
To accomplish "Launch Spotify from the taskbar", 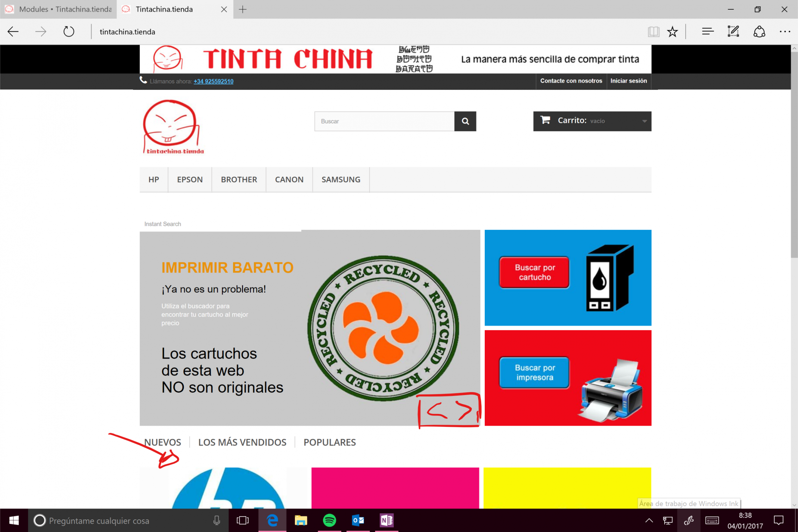I will [x=329, y=520].
